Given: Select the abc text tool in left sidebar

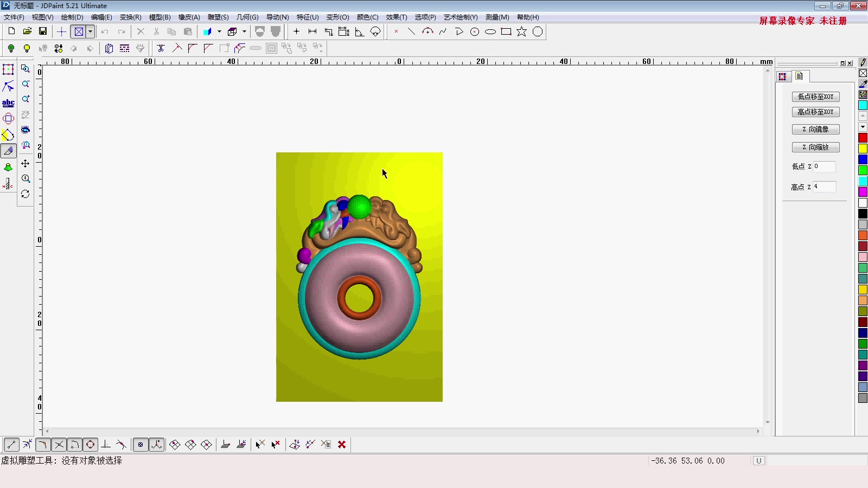Looking at the screenshot, I should (8, 102).
